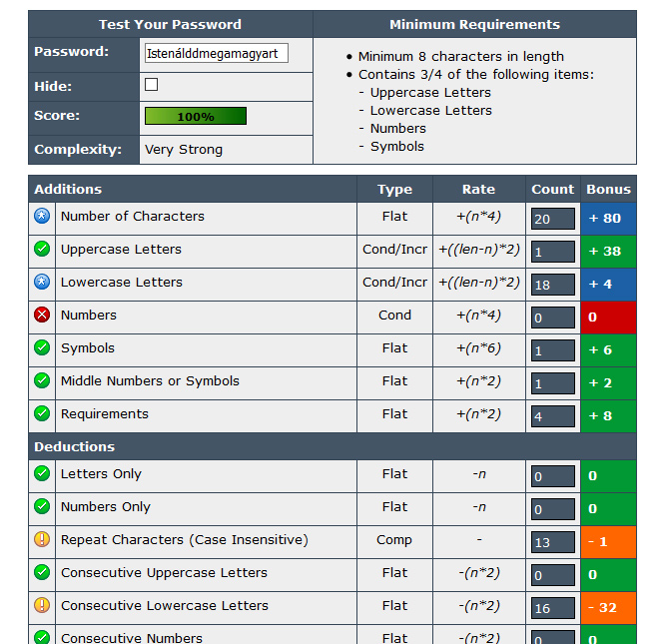Click the green check icon beside Middle Numbers or Symbols
The height and width of the screenshot is (644, 664).
(42, 380)
